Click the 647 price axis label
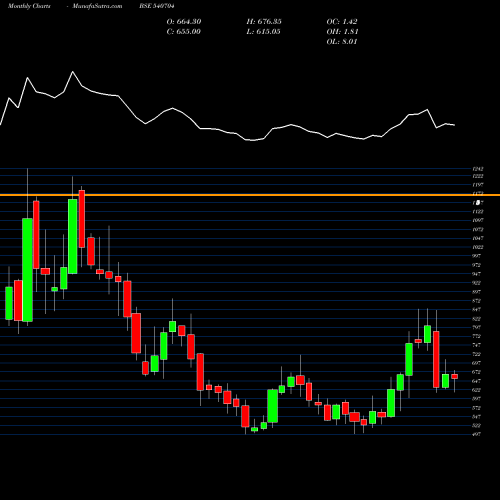Image resolution: width=500 pixels, height=500 pixels. tap(477, 381)
